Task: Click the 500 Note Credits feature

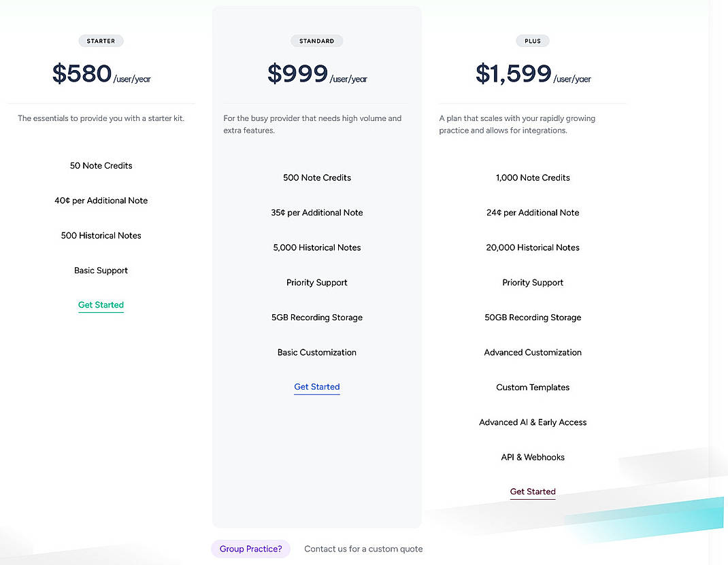Action: click(316, 177)
